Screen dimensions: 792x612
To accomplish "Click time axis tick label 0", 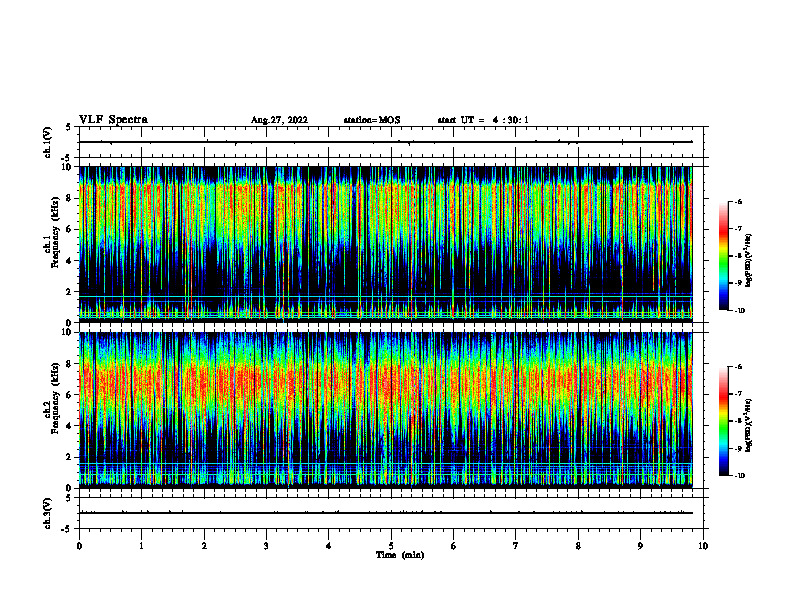I will [x=79, y=546].
